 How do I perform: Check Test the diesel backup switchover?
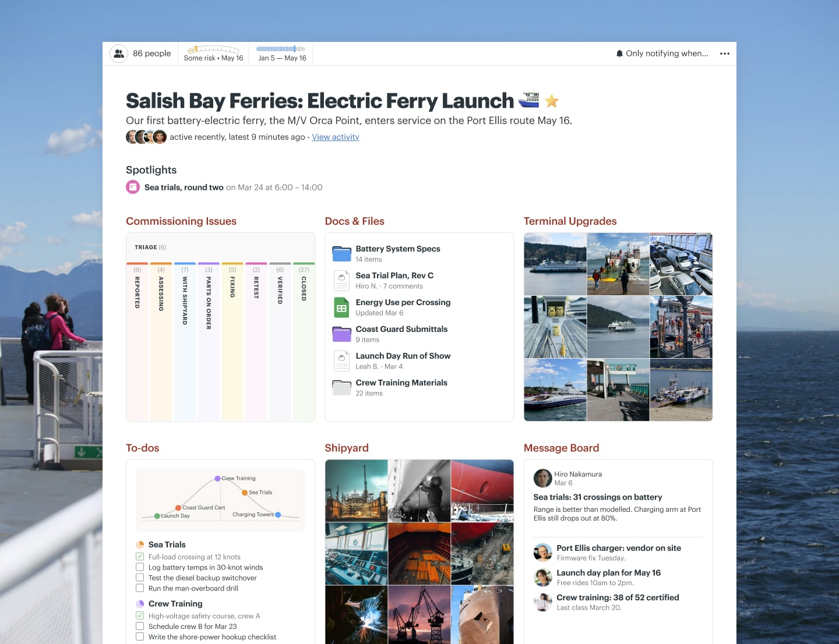coord(140,578)
